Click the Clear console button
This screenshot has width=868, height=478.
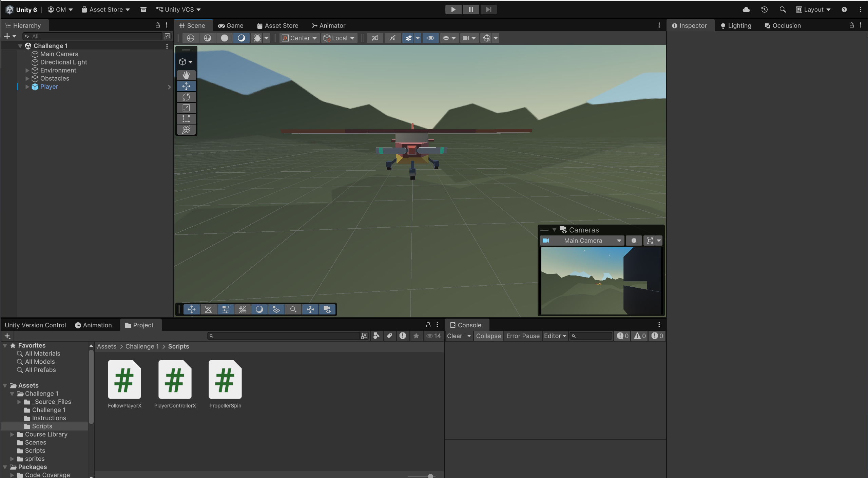coord(455,336)
